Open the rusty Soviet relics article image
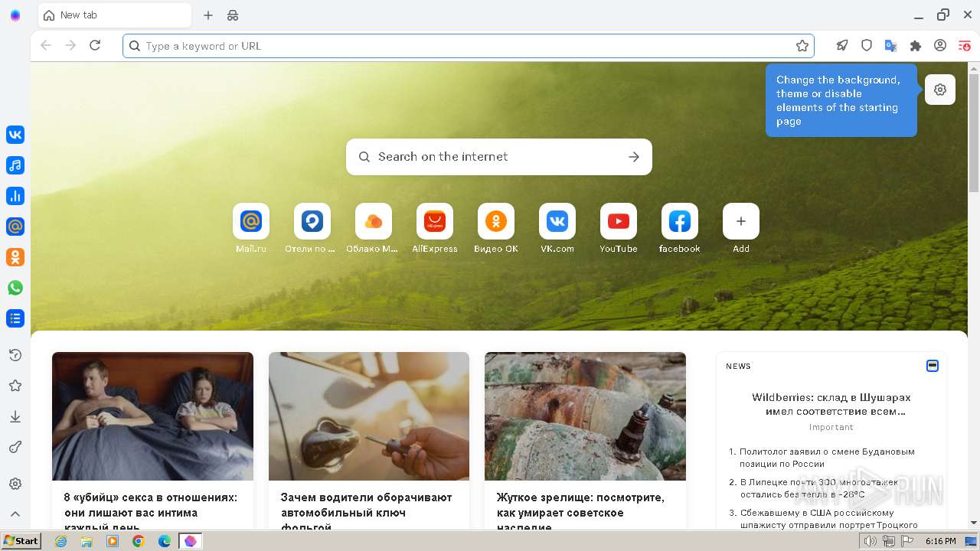 [x=585, y=416]
